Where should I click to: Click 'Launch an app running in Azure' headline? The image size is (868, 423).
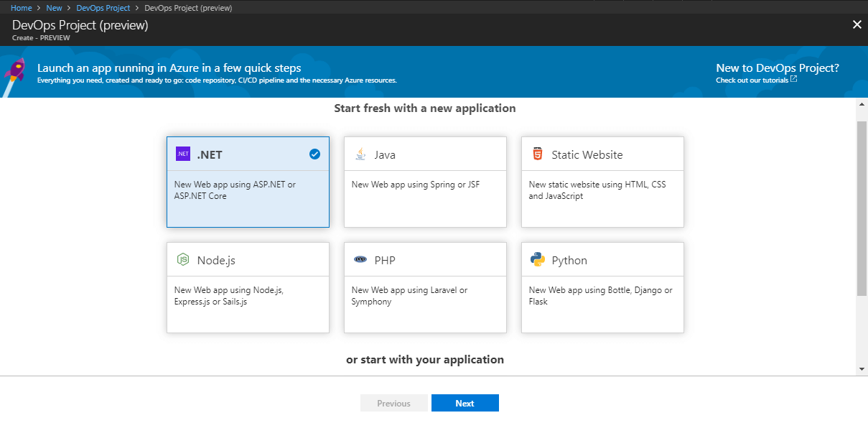[x=169, y=68]
